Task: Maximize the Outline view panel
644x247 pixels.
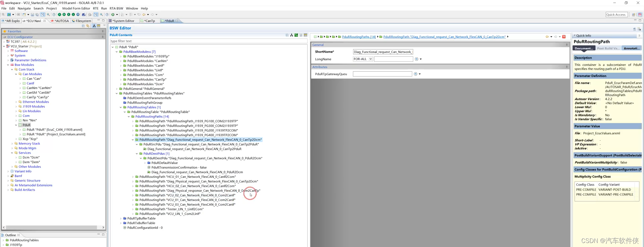Action: pos(103,235)
